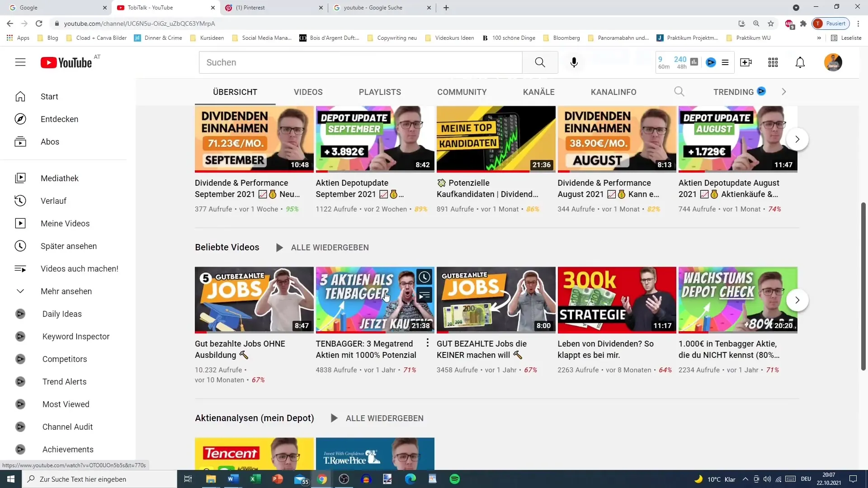Screen dimensions: 868x488
Task: Reload the page in Chrome
Action: click(x=39, y=23)
